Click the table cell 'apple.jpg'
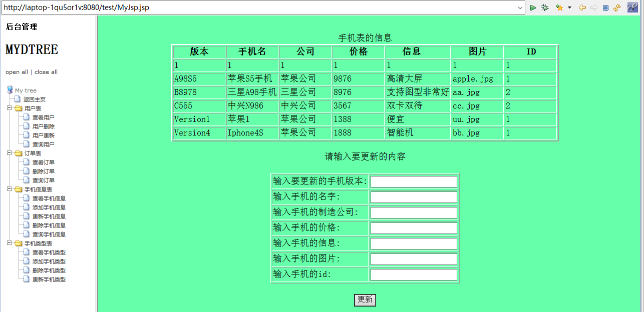The image size is (644, 312). point(478,79)
